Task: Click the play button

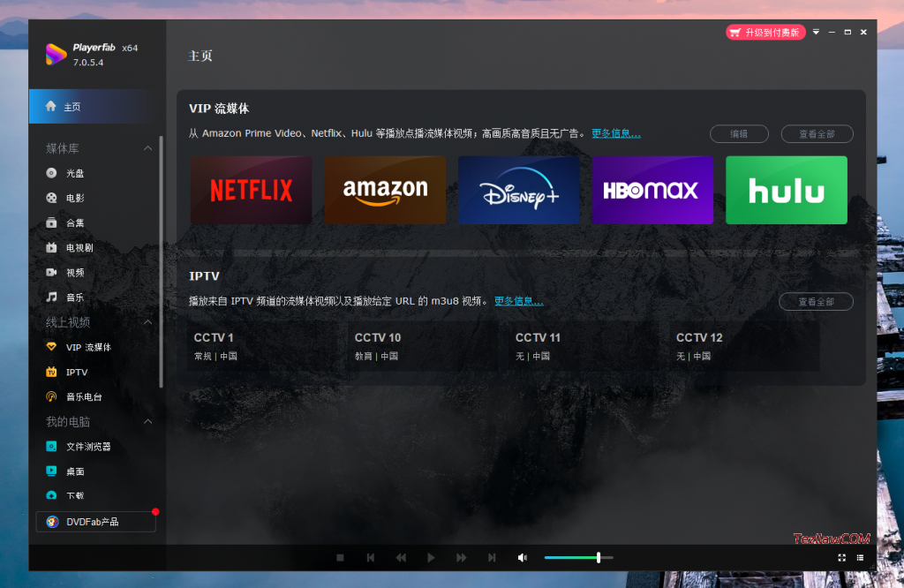Action: click(x=431, y=557)
